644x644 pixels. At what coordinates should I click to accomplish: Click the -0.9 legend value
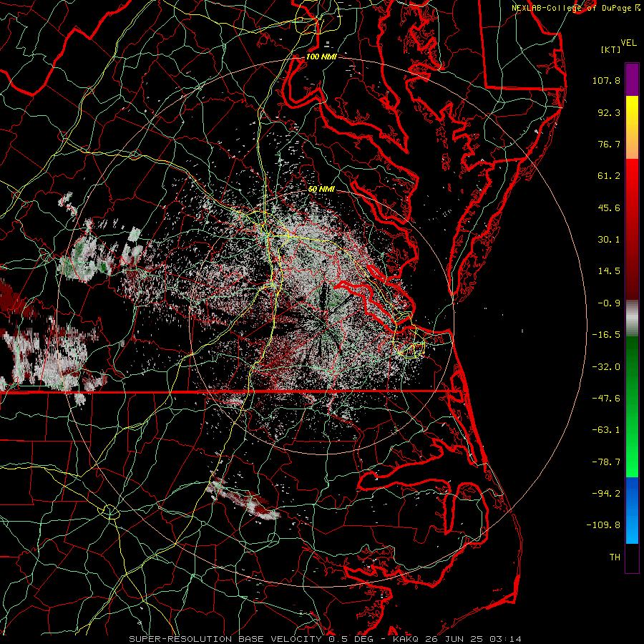609,303
